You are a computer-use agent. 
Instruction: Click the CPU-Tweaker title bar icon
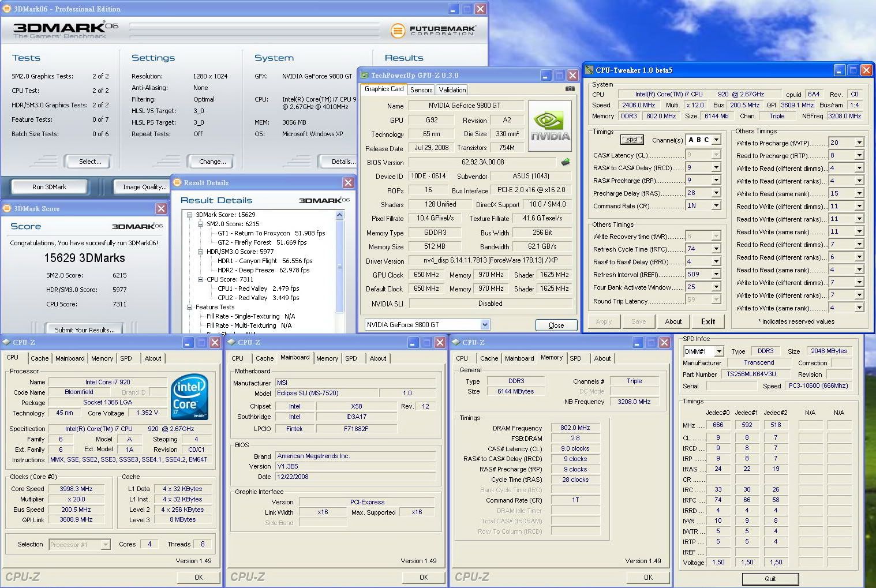[x=589, y=70]
